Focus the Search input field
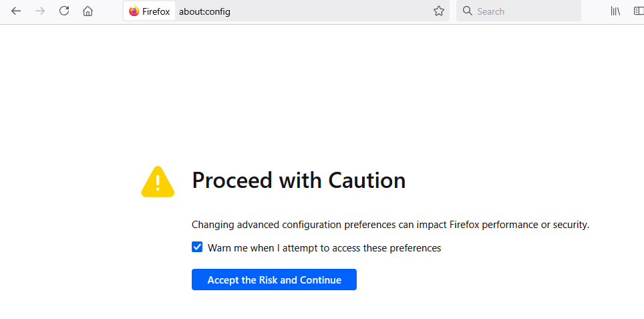 point(524,11)
